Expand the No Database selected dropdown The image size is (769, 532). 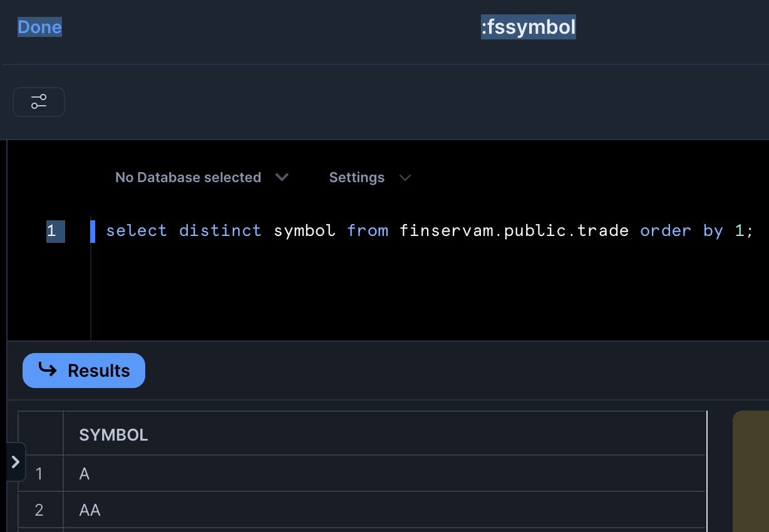click(x=188, y=178)
